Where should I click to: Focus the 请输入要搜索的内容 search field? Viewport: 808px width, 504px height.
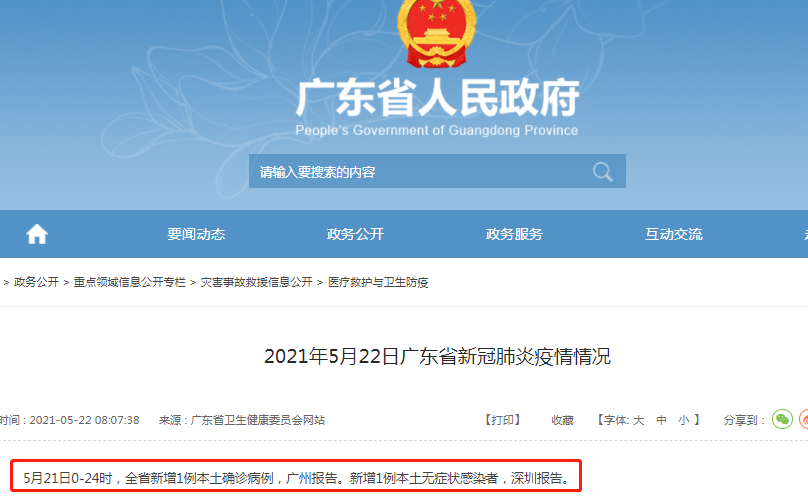(420, 172)
